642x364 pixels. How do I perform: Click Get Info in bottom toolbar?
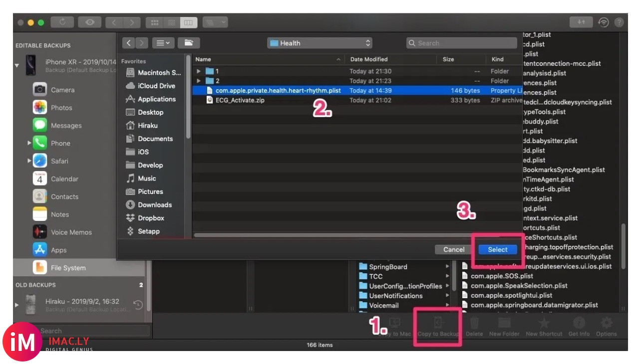pyautogui.click(x=579, y=327)
